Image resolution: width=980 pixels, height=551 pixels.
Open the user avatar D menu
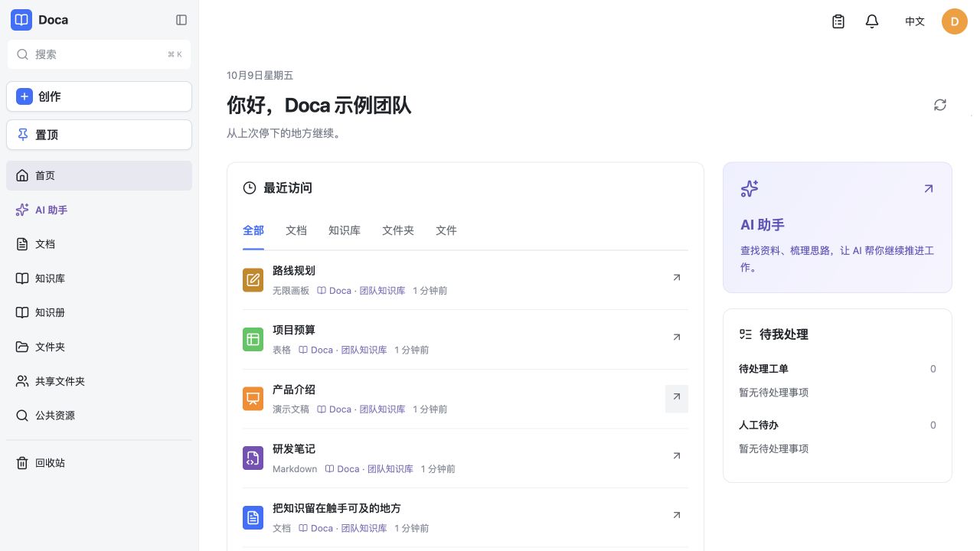pos(955,21)
